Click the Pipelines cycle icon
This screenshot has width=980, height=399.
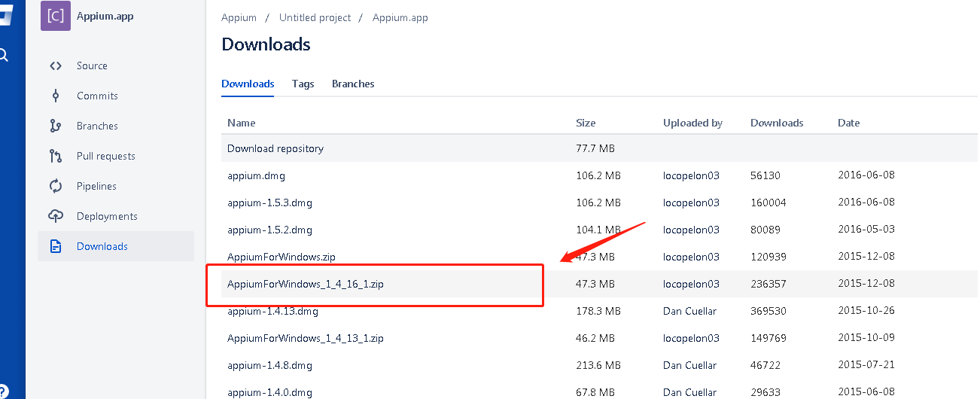(x=56, y=186)
